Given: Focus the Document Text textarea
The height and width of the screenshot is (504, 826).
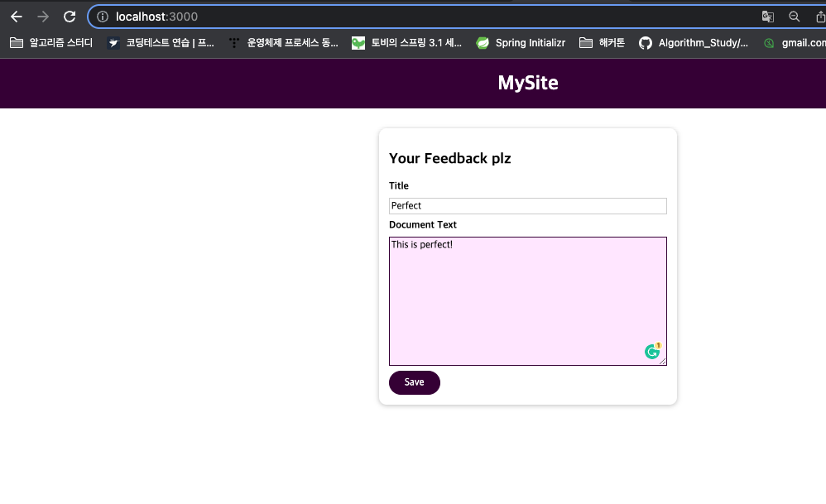Looking at the screenshot, I should click(x=528, y=301).
